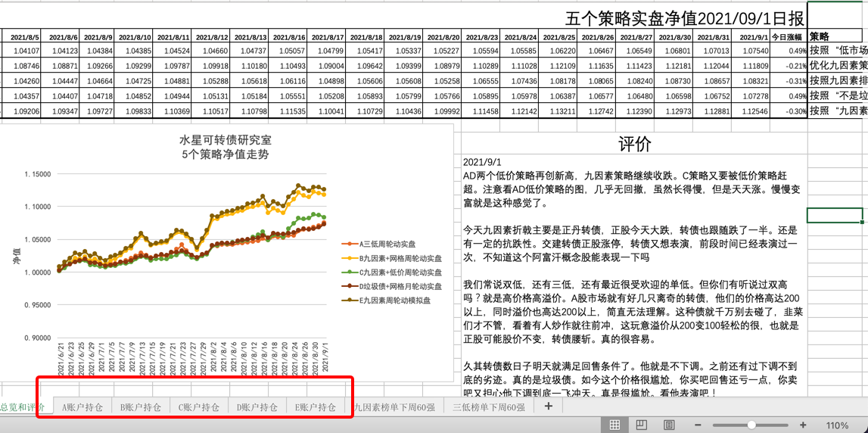Switch to the 三低榜单下周60强 sheet tab
The height and width of the screenshot is (433, 868).
pos(488,407)
